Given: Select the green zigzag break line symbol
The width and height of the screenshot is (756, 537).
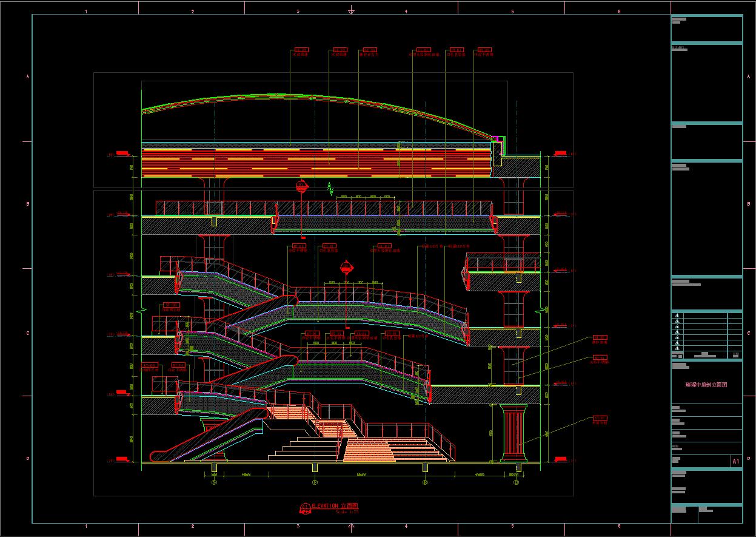Looking at the screenshot, I should pos(330,189).
